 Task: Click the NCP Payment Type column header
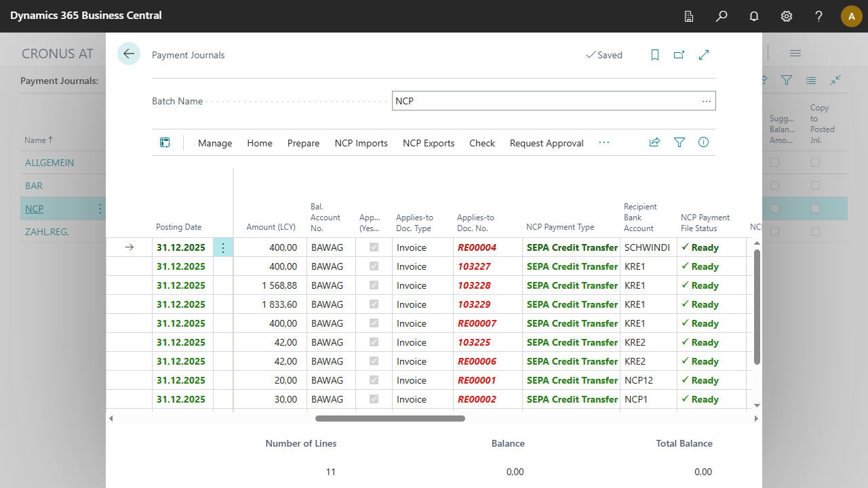pos(560,227)
